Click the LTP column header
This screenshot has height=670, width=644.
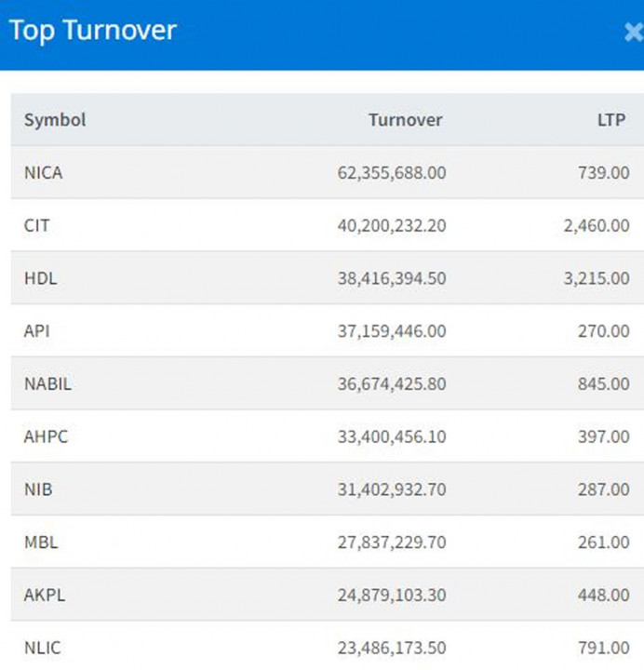point(612,120)
